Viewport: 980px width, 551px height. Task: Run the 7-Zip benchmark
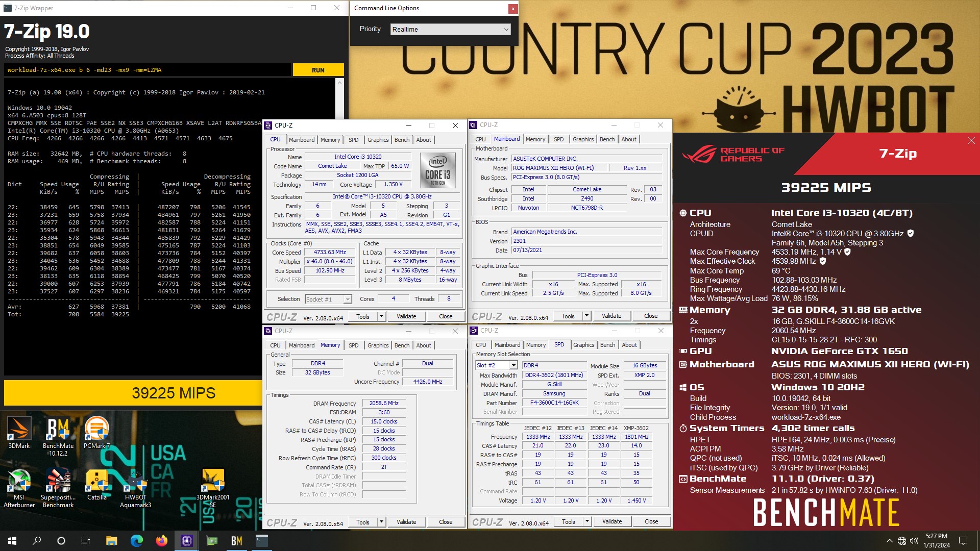318,70
